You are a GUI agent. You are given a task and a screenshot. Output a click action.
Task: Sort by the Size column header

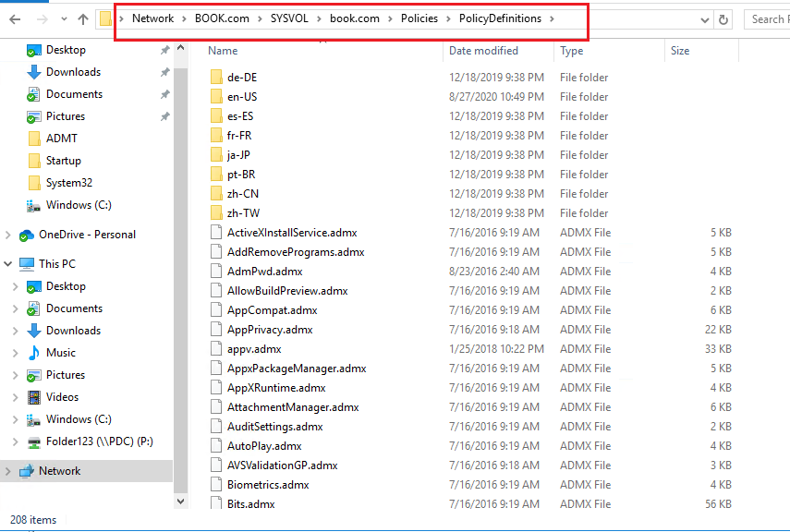pyautogui.click(x=680, y=51)
